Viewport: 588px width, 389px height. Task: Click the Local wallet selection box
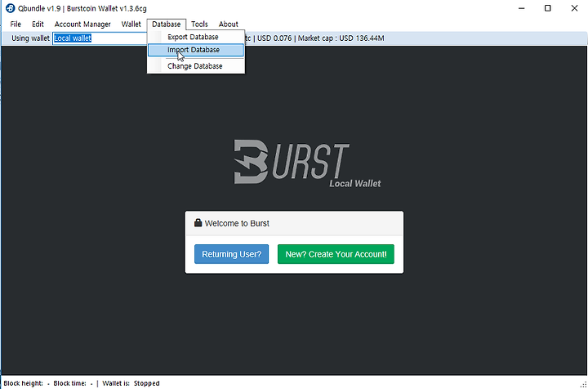tap(100, 38)
